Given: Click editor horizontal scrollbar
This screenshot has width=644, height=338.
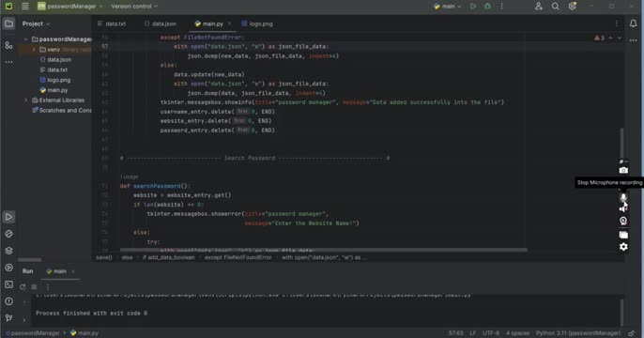Looking at the screenshot, I should (323, 250).
